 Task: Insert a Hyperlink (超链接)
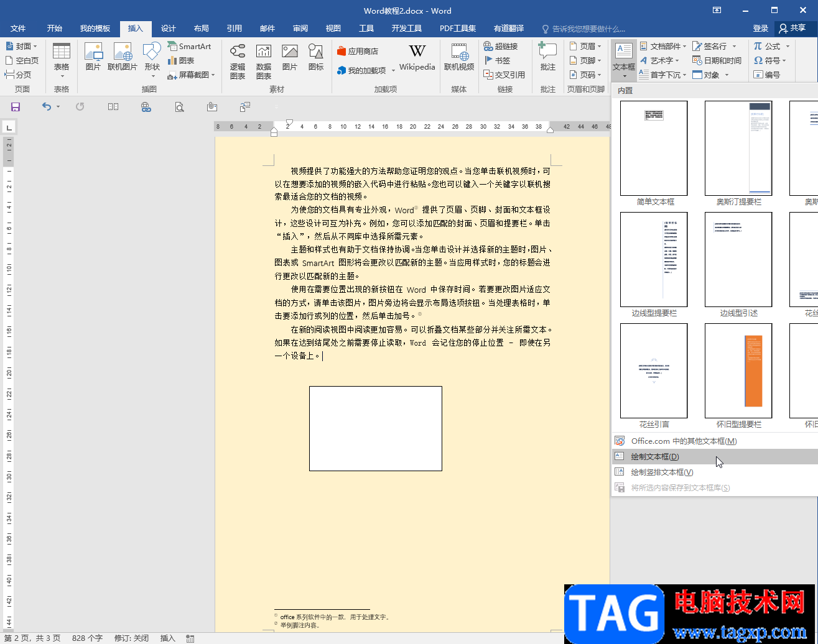coord(501,46)
